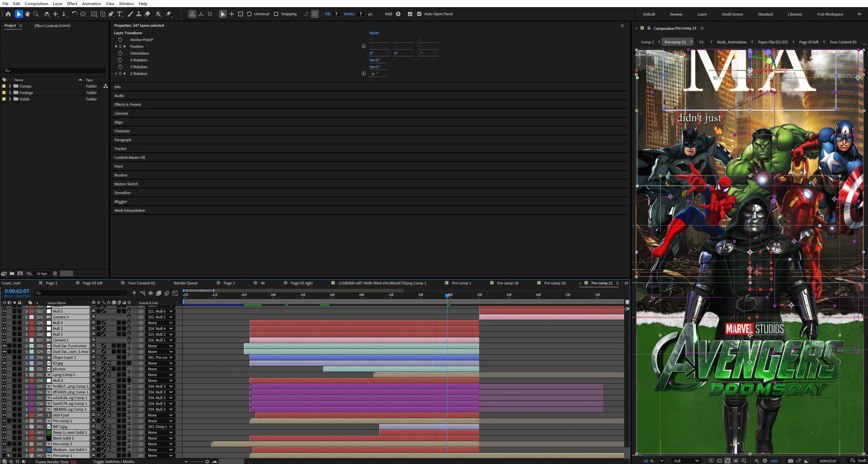The height and width of the screenshot is (464, 868).
Task: Switch to the Effect Controls tab
Action: coord(52,25)
